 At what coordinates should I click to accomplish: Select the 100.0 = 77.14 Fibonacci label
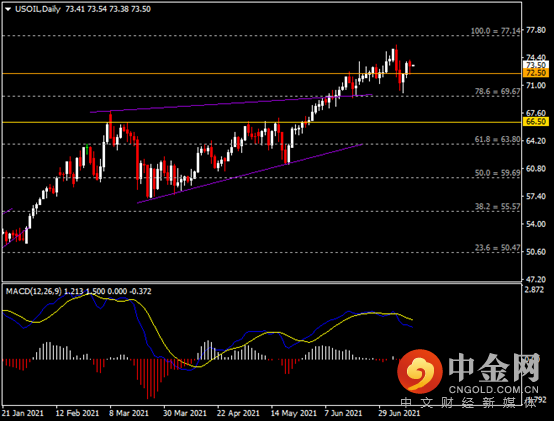pyautogui.click(x=495, y=31)
